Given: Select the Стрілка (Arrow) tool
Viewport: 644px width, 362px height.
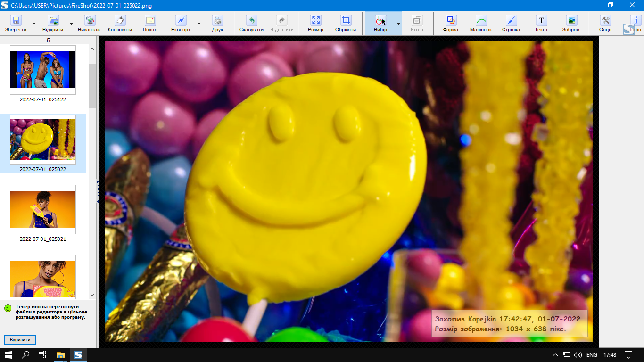Looking at the screenshot, I should pos(511,23).
